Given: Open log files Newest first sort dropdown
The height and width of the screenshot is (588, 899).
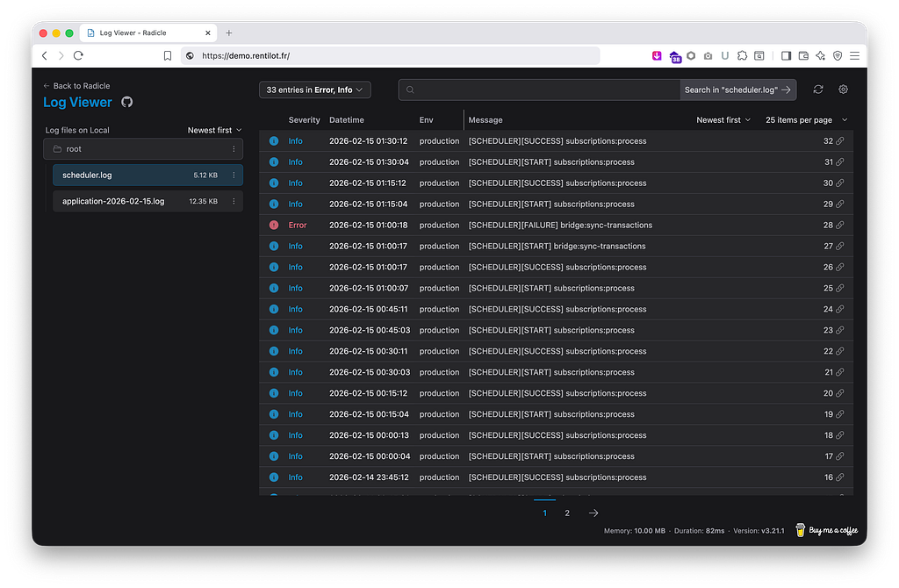Looking at the screenshot, I should coord(214,130).
